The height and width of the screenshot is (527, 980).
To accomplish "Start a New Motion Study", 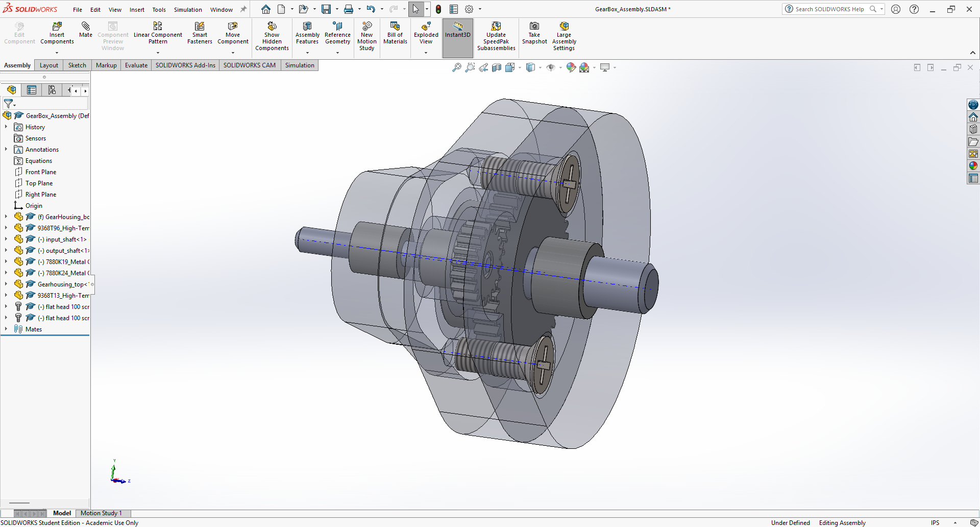I will coord(366,36).
